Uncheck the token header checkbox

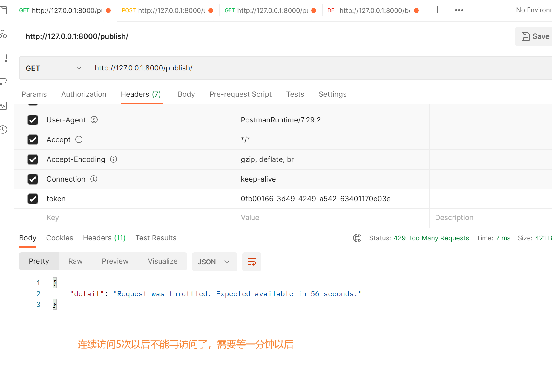(33, 199)
